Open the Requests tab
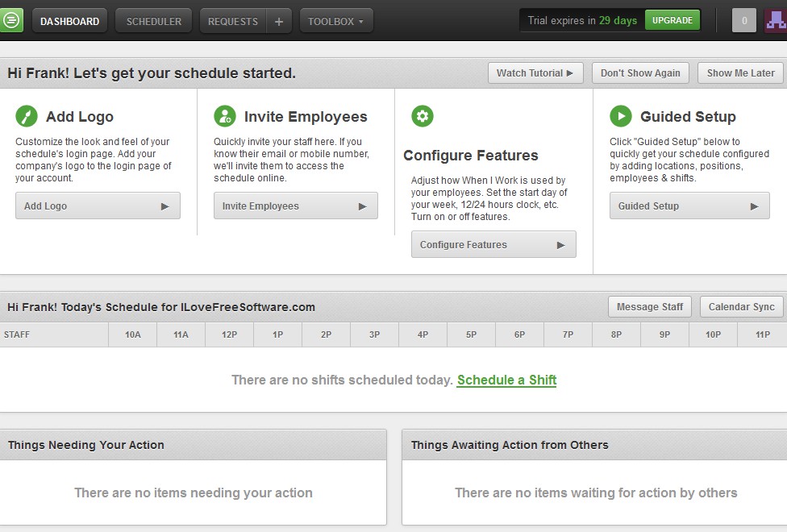The height and width of the screenshot is (532, 787). pos(233,21)
